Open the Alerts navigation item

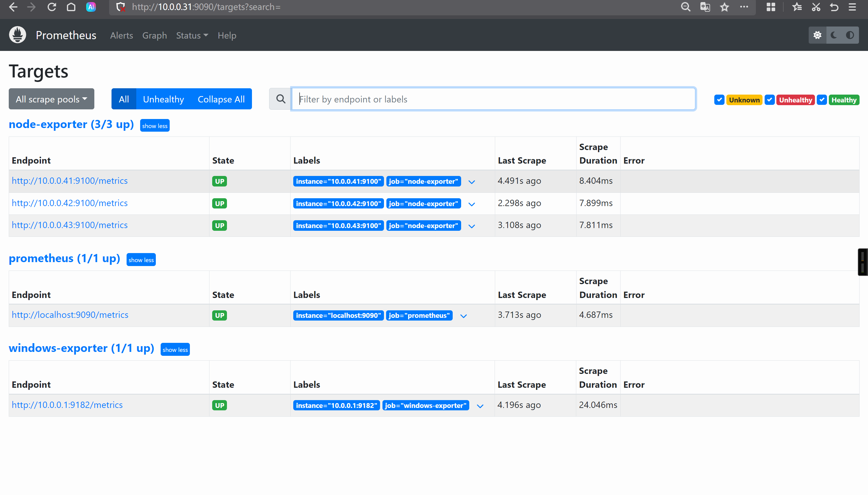tap(121, 35)
